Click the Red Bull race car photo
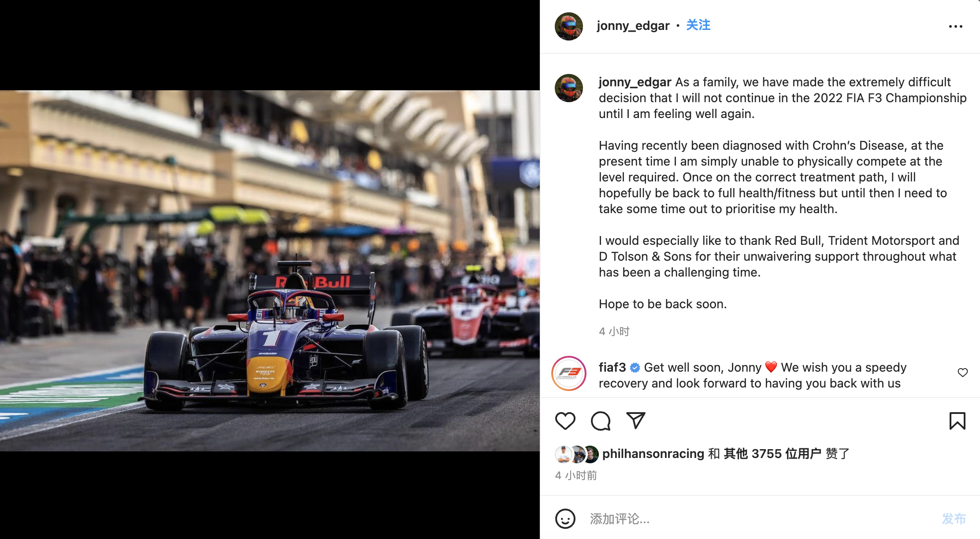 pos(270,270)
